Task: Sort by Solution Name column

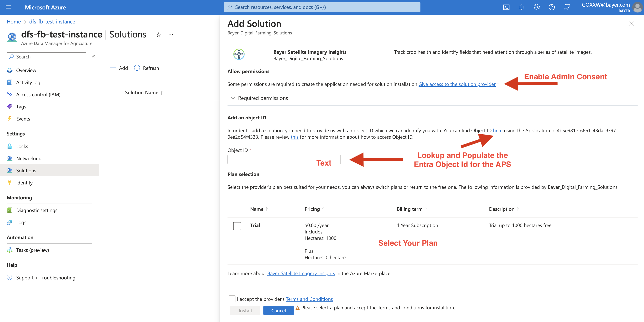Action: tap(144, 93)
